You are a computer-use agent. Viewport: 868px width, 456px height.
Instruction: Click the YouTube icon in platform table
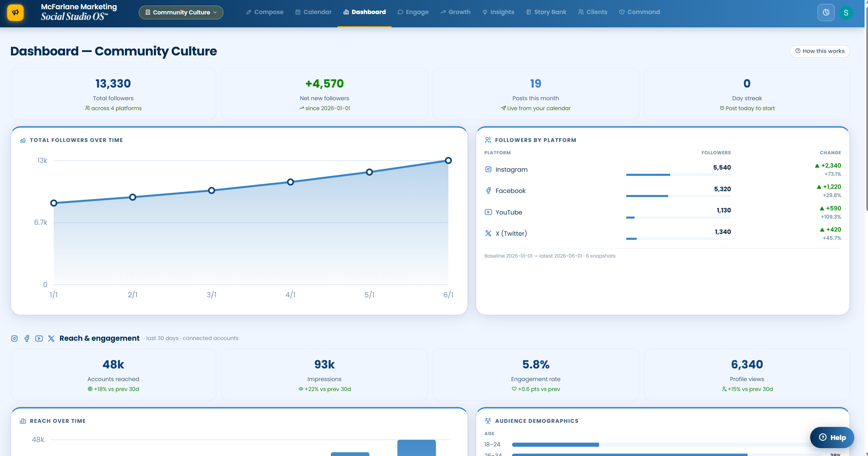(x=488, y=212)
